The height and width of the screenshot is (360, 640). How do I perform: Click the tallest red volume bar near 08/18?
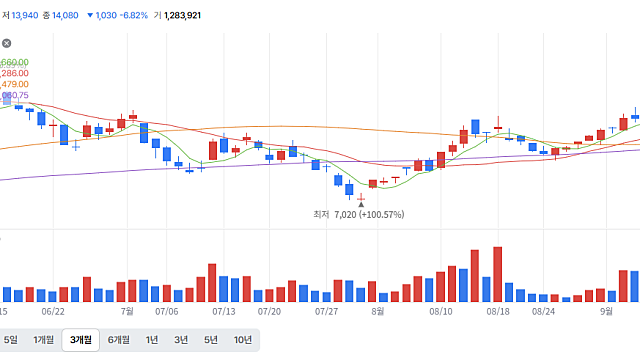(498, 274)
